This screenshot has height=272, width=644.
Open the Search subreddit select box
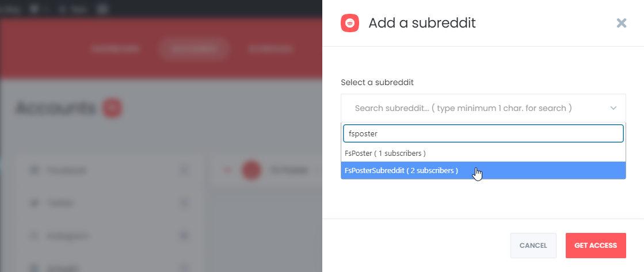click(483, 108)
